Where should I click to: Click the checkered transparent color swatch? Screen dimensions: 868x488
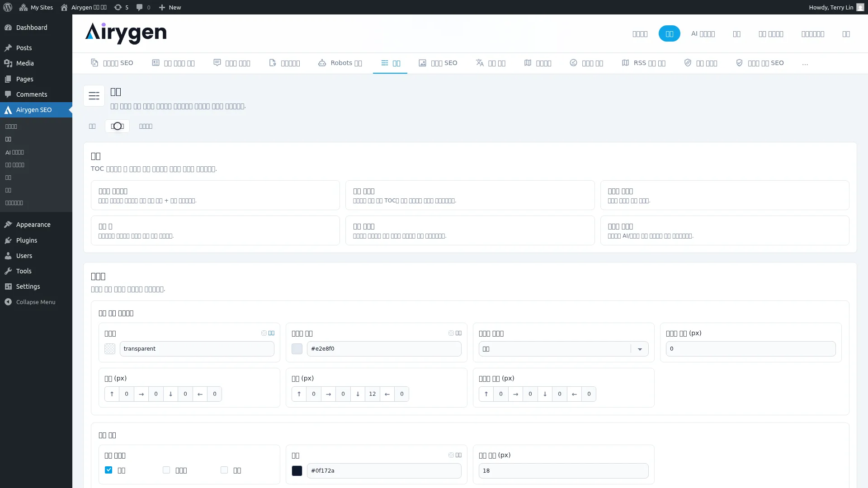click(x=110, y=349)
